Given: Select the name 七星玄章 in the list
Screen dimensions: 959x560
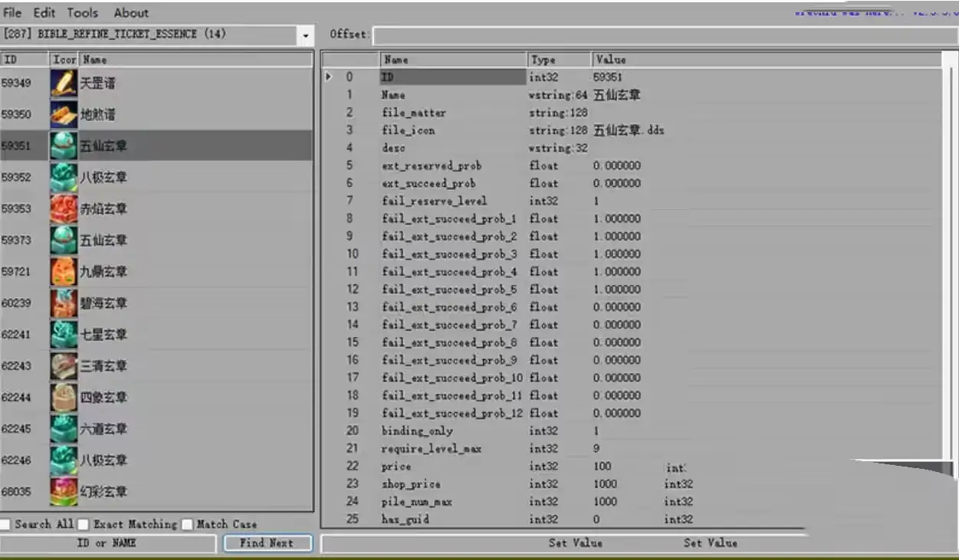Looking at the screenshot, I should 103,334.
